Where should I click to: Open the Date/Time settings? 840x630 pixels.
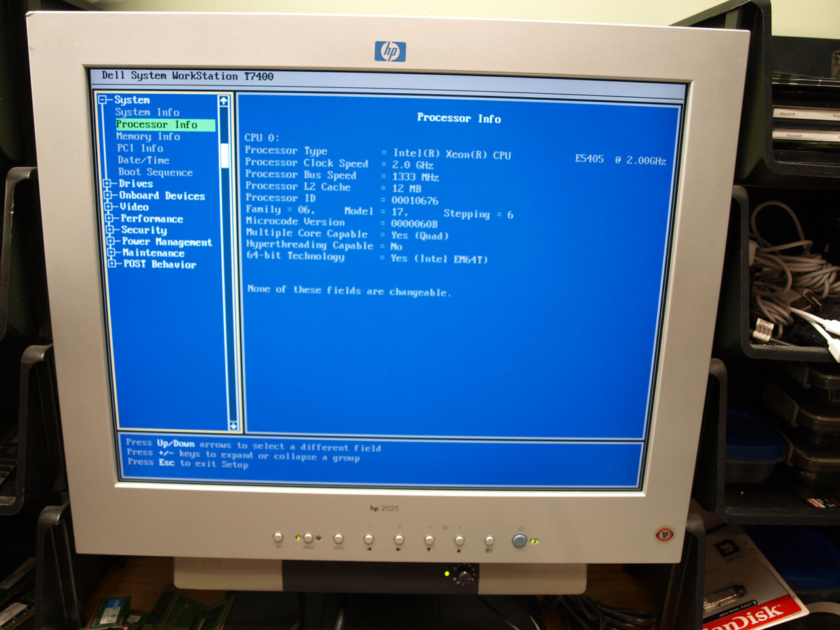pos(144,160)
